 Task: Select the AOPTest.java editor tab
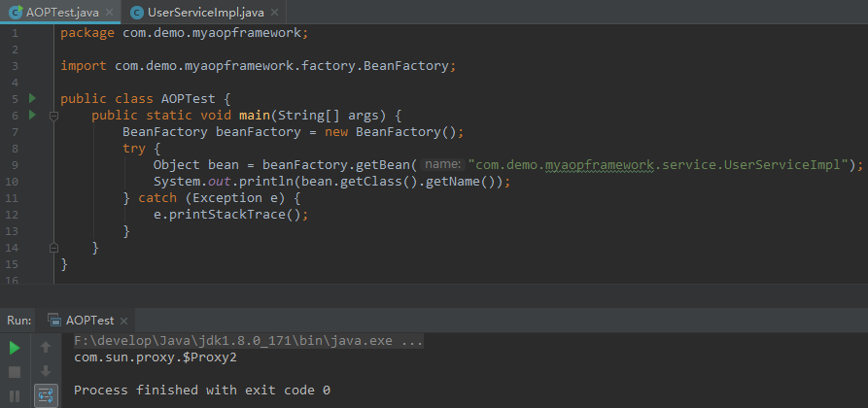[x=62, y=13]
